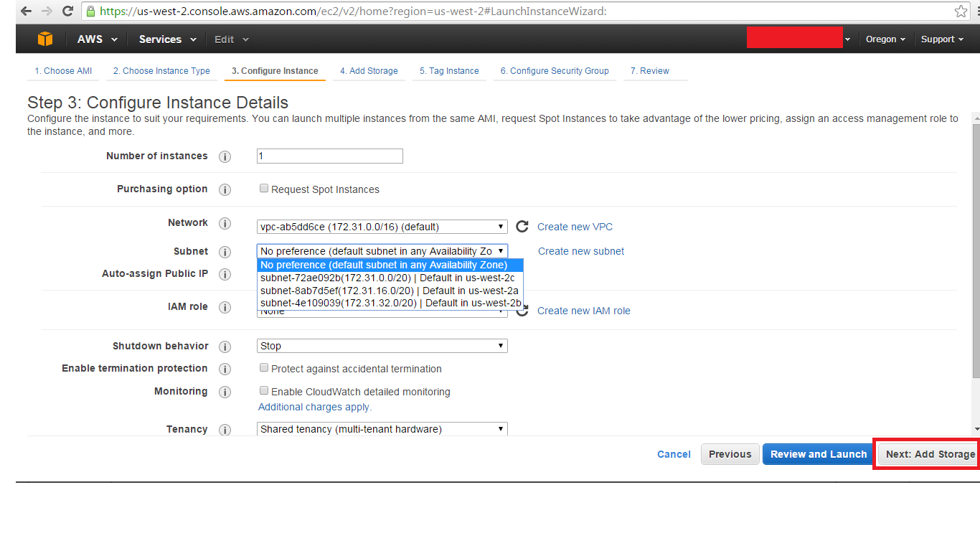This screenshot has width=980, height=551.
Task: Select subnet-72ae092b in us-west-2c
Action: pos(390,278)
